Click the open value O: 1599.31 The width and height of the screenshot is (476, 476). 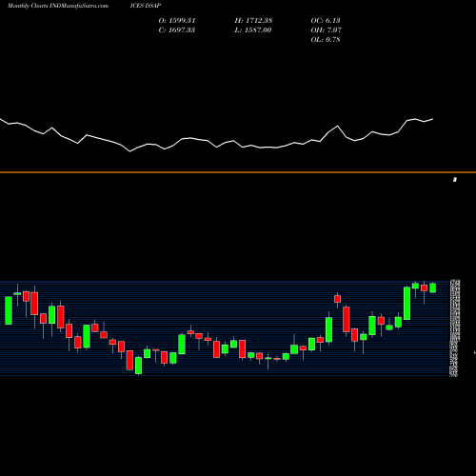(x=177, y=21)
